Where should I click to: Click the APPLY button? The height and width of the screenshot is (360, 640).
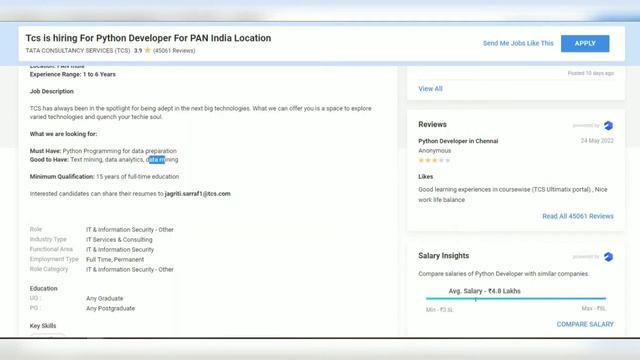click(585, 43)
